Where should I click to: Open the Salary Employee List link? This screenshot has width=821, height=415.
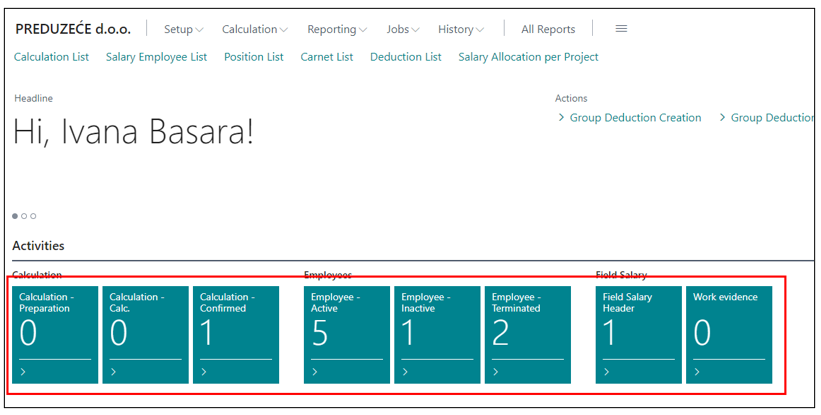[x=156, y=57]
